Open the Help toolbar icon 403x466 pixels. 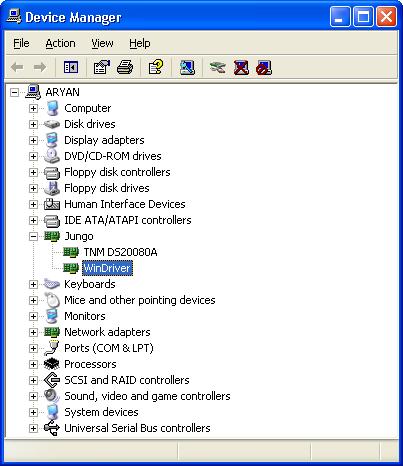point(156,67)
